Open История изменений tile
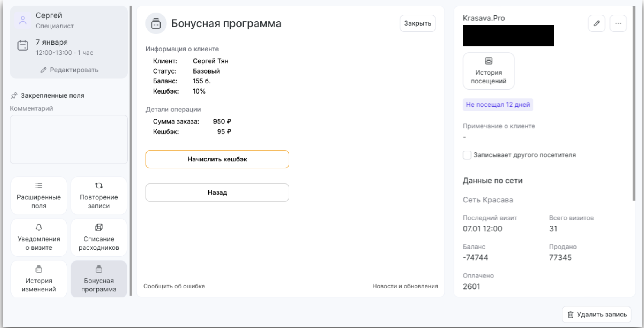 click(x=39, y=279)
